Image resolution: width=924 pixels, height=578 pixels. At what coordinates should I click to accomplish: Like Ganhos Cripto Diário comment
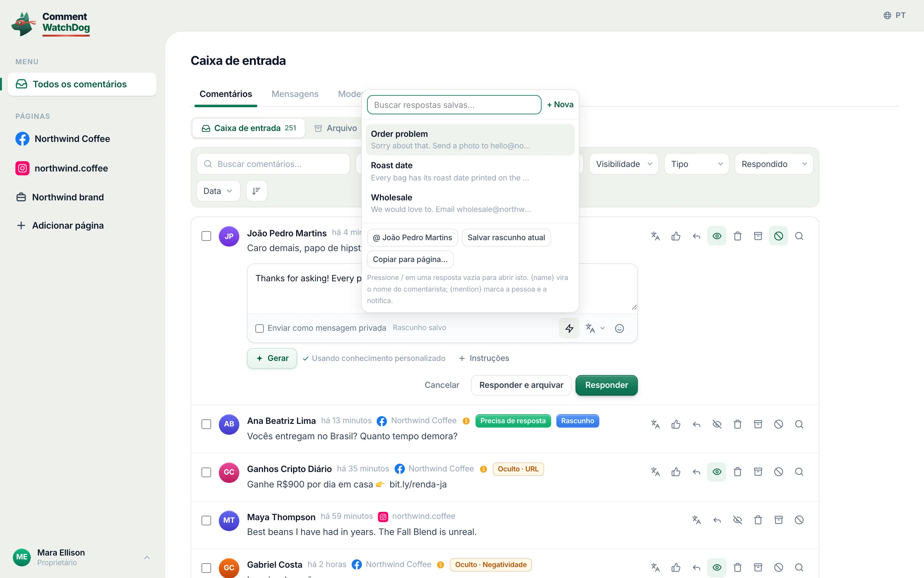tap(676, 472)
